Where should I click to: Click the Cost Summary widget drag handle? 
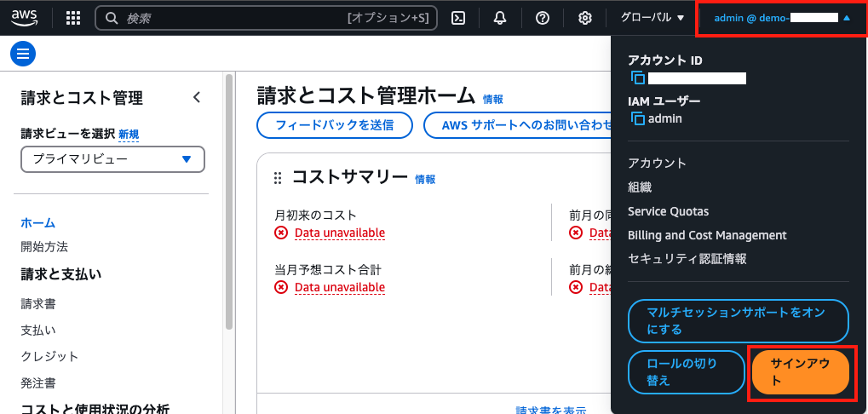pos(278,178)
